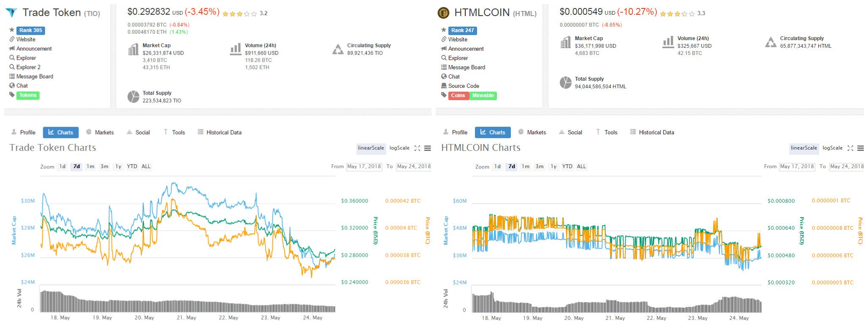Open HTMLCOIN Message Board link
Screen dimensions: 868x327
point(467,67)
